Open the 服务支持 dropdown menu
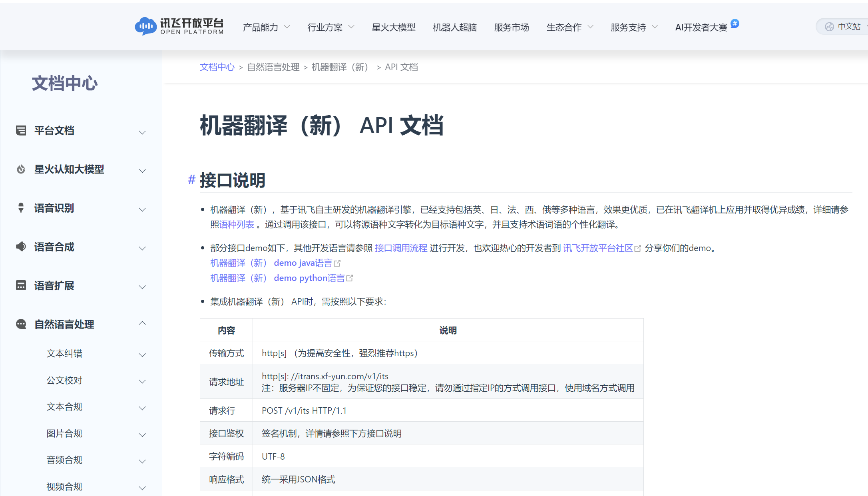868x496 pixels. [634, 27]
